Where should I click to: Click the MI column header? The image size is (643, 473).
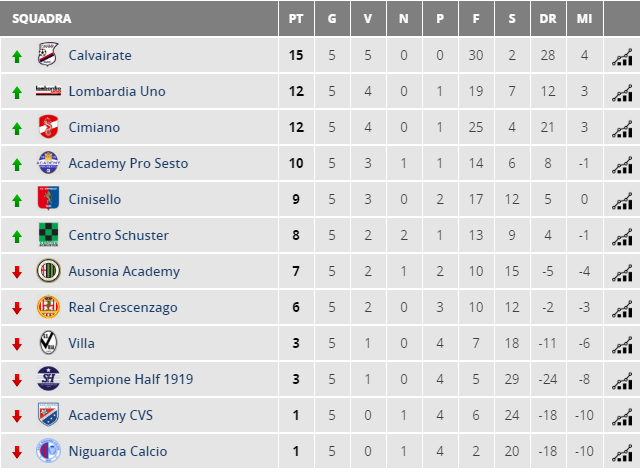584,18
